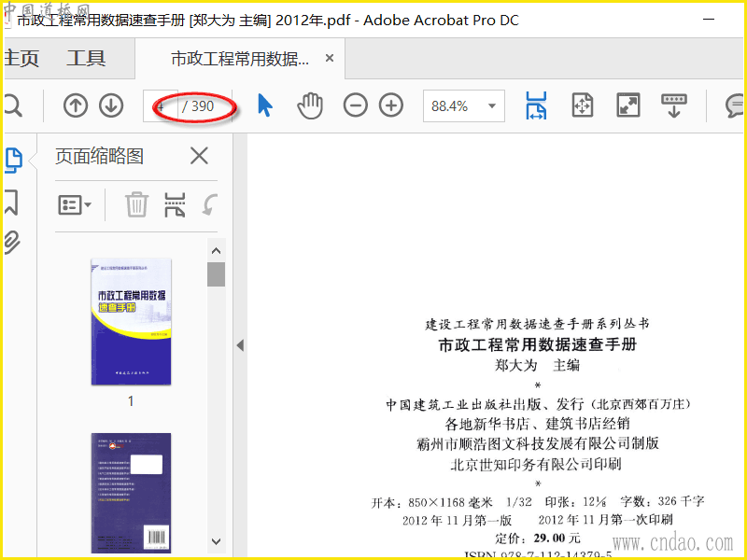
Task: Select the arrow selection tool
Action: point(265,105)
